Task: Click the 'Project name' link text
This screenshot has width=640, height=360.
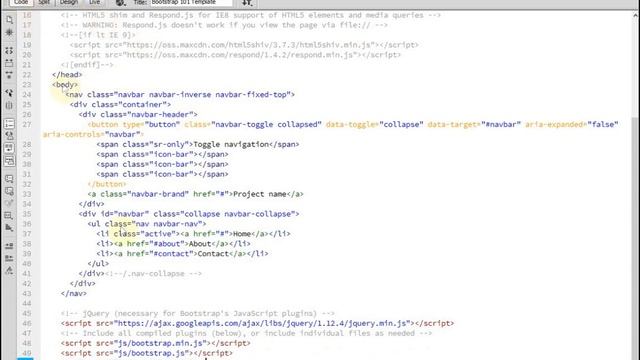Action: point(260,194)
